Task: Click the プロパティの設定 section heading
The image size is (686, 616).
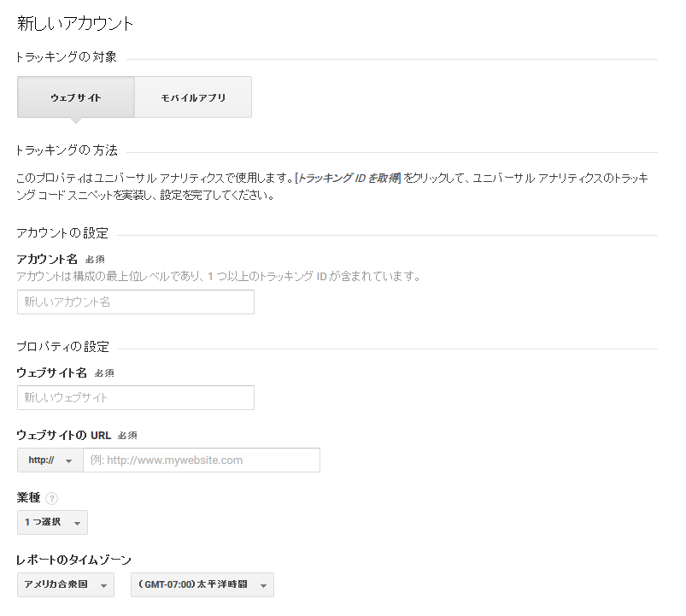Action: pos(62,347)
